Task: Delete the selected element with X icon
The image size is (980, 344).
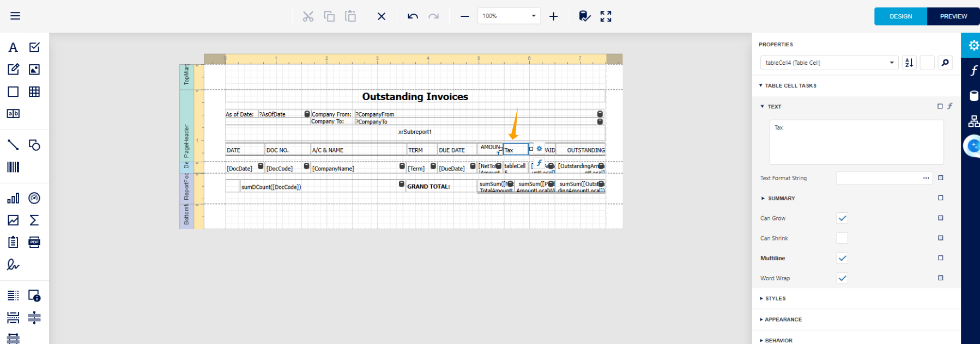Action: (x=382, y=16)
